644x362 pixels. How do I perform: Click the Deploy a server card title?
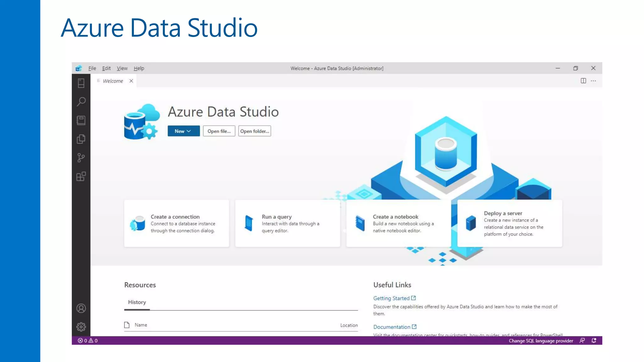point(503,213)
